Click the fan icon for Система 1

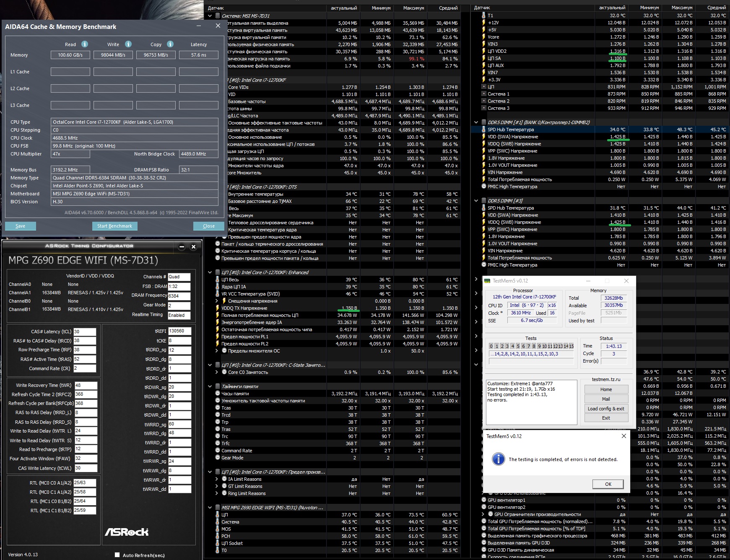click(484, 94)
